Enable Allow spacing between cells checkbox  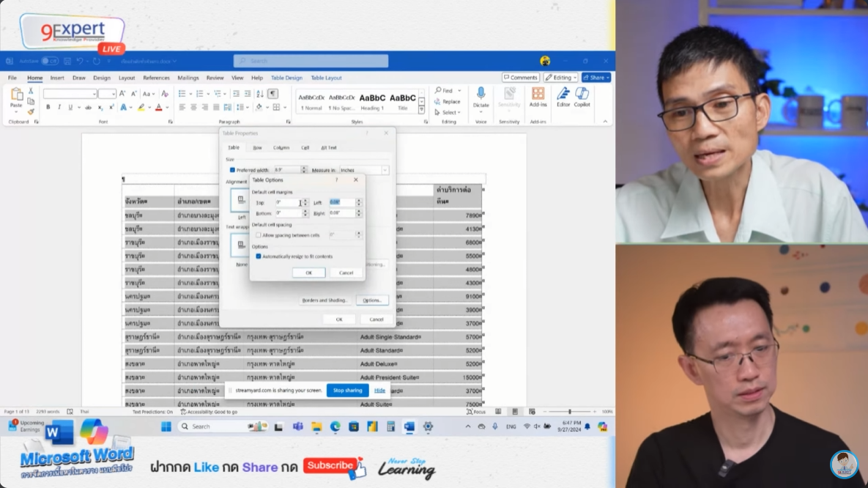coord(259,235)
